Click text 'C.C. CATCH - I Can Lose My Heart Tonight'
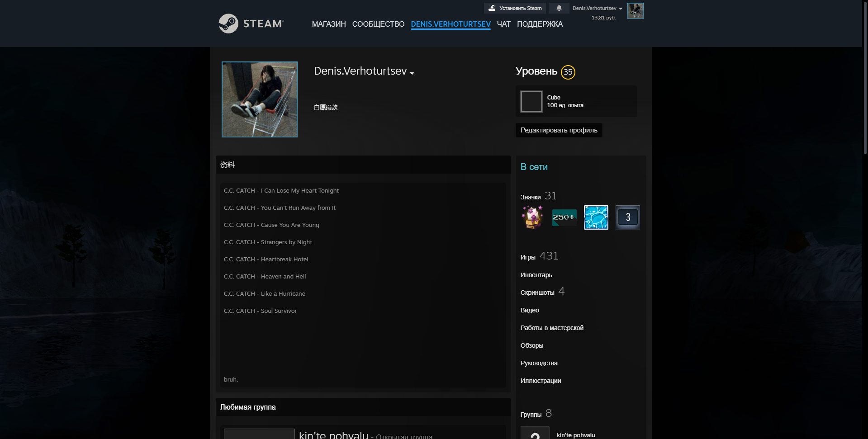This screenshot has height=439, width=868. [x=281, y=191]
